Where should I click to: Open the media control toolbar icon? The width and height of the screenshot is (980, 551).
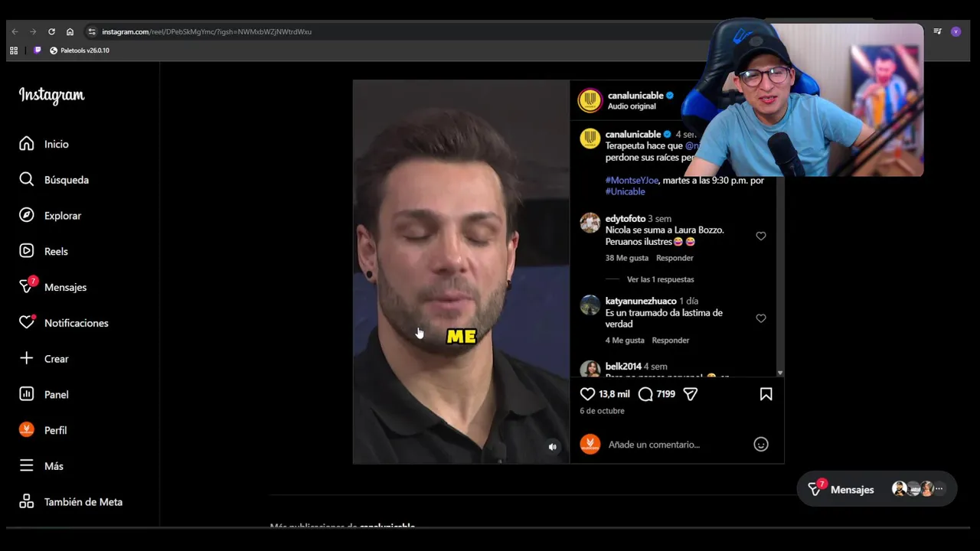937,31
